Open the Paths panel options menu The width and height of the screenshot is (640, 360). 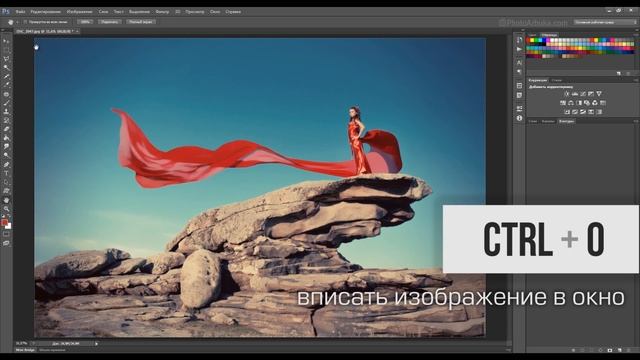(x=636, y=121)
